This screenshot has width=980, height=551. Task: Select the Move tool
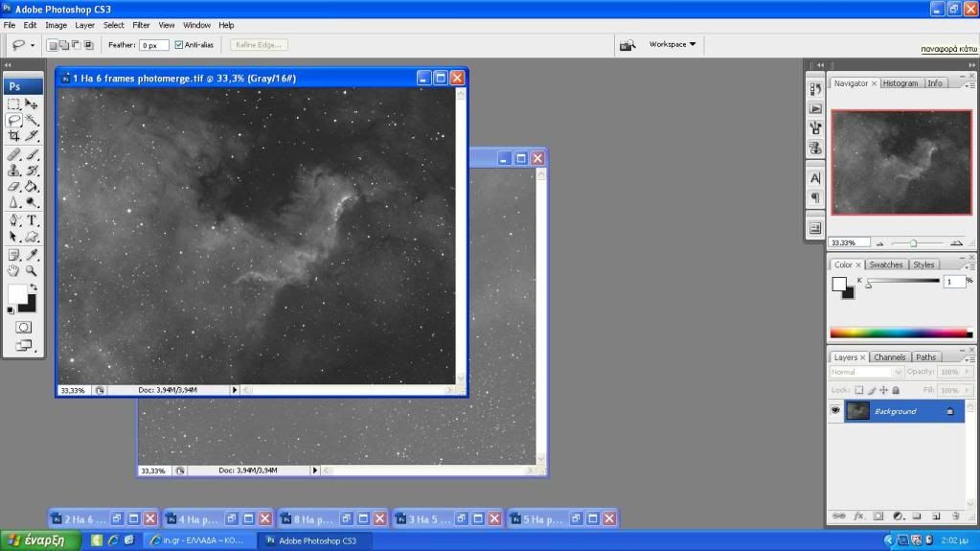32,104
